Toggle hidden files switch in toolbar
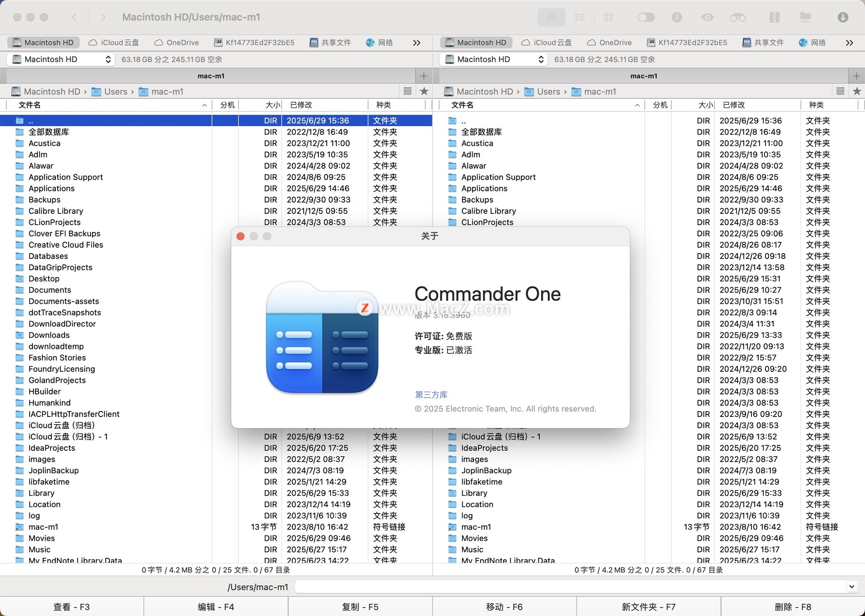Screen dimensions: 865x616 click(x=646, y=17)
